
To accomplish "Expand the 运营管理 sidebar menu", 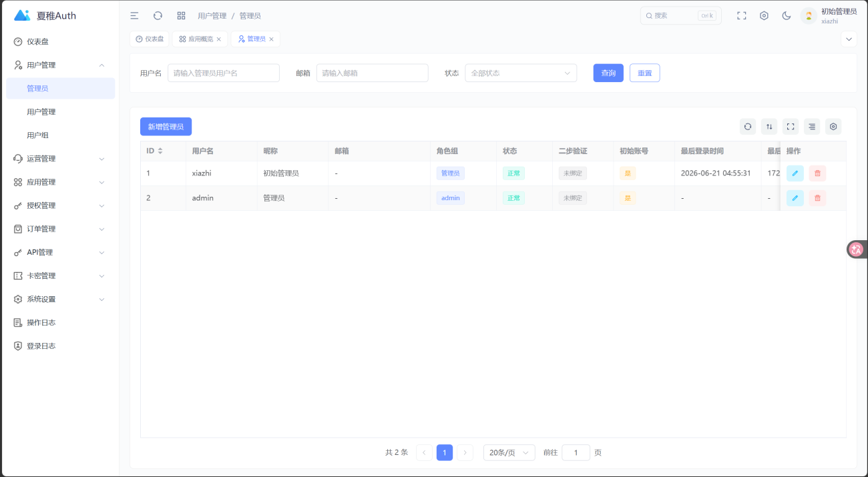I will pos(60,159).
